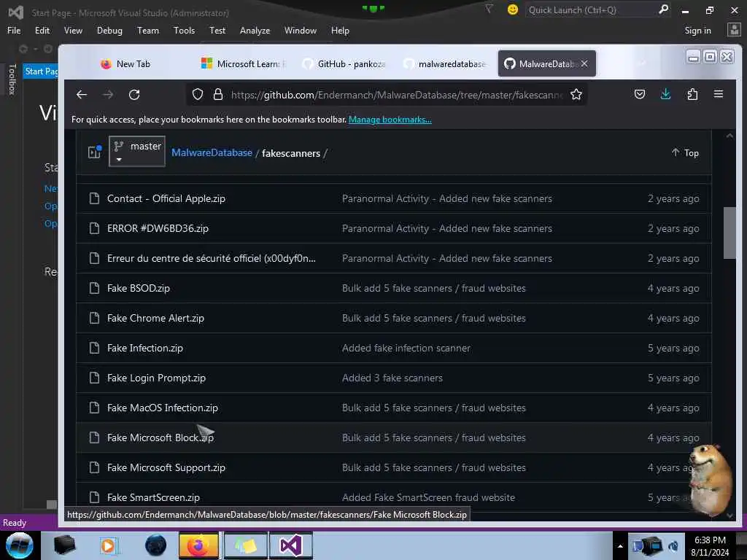Open the Help menu
The width and height of the screenshot is (747, 560).
[340, 31]
